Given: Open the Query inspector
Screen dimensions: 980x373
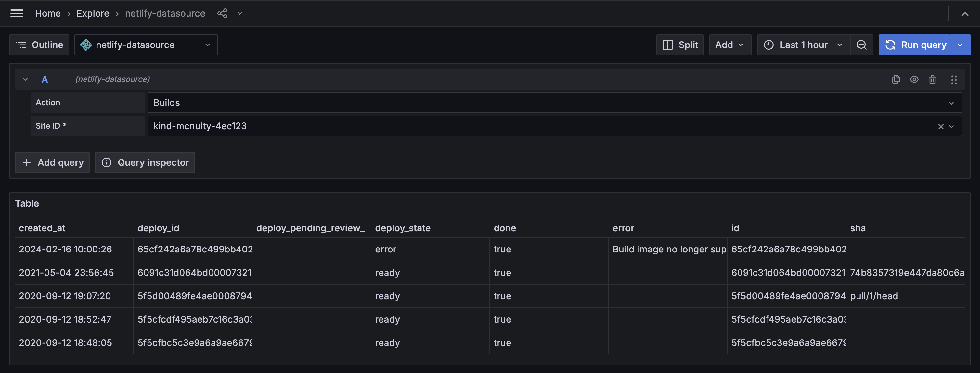Looking at the screenshot, I should click(145, 162).
